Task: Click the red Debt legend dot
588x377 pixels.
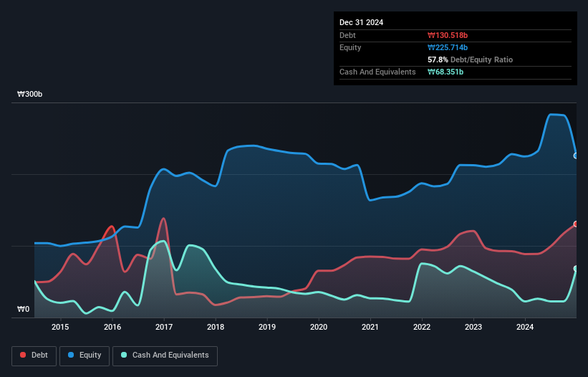Action: (23, 355)
